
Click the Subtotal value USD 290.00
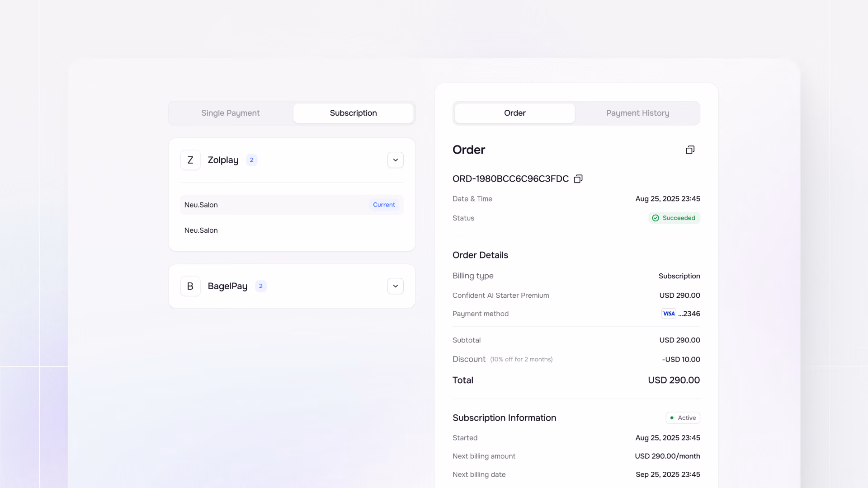(679, 340)
